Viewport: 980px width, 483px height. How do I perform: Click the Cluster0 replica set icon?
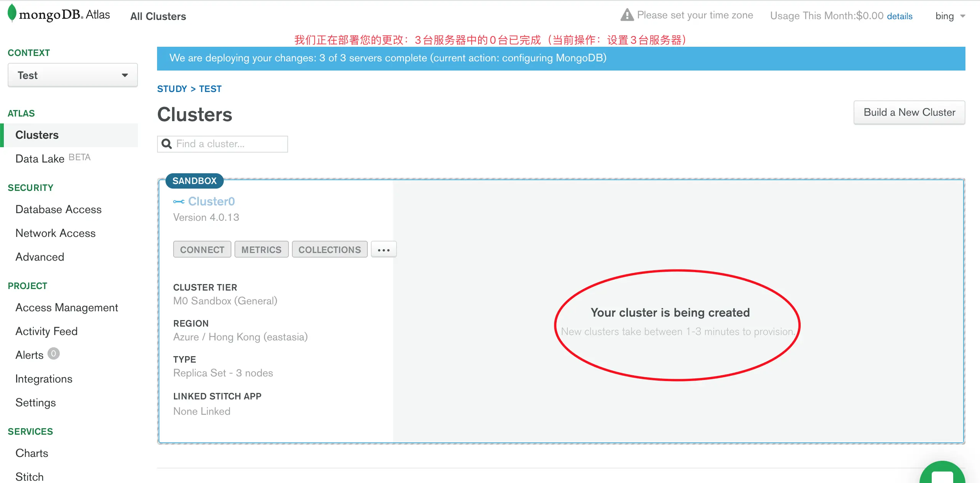179,202
